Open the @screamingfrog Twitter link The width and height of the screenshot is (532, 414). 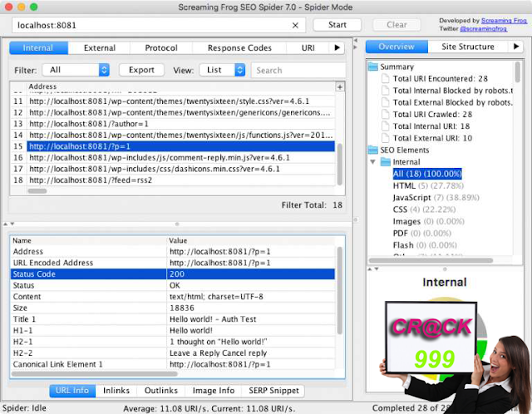[x=484, y=29]
